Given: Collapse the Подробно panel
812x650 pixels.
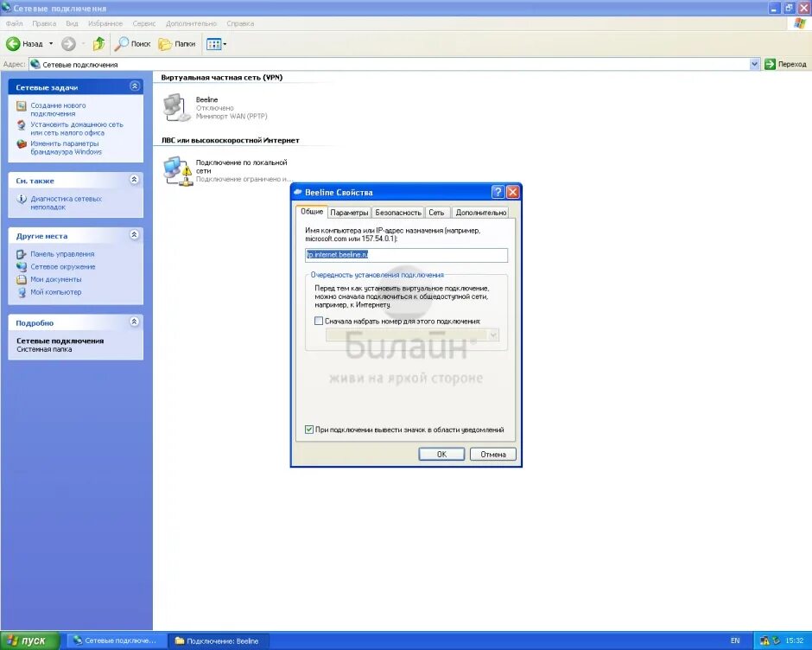Looking at the screenshot, I should (x=134, y=322).
